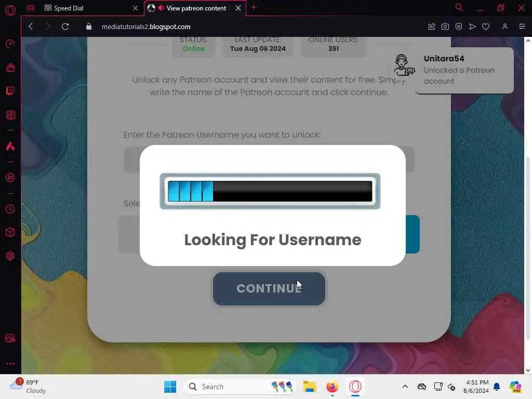Screen dimensions: 532x399
Task: Open ad blocker shield icon
Action: coord(459,26)
